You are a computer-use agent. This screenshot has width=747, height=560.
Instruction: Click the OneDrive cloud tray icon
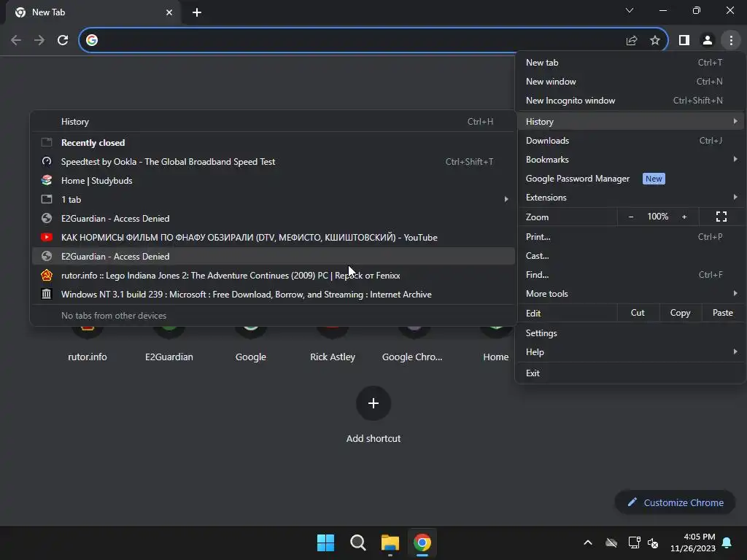point(611,542)
